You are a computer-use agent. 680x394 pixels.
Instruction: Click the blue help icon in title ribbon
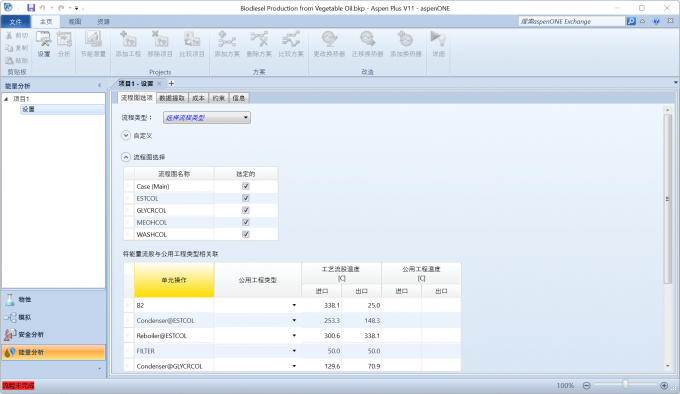pos(656,21)
